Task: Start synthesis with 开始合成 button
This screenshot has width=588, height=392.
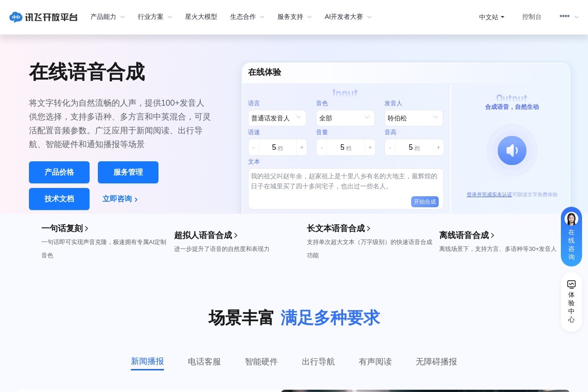Action: 425,202
